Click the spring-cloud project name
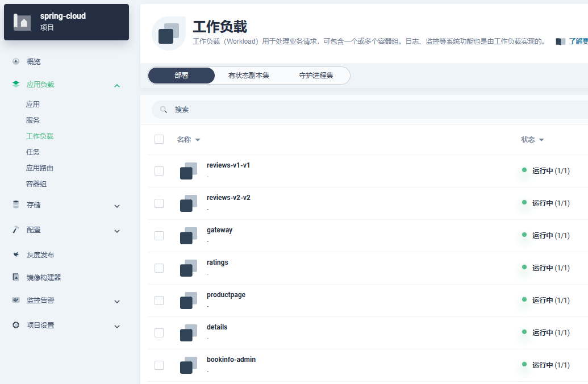The image size is (588, 384). pyautogui.click(x=63, y=16)
